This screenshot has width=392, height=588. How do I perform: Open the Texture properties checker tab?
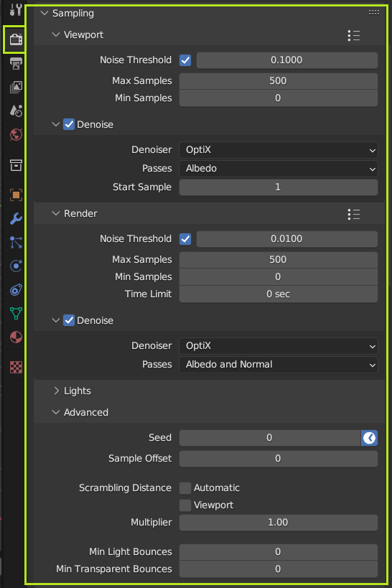point(16,367)
